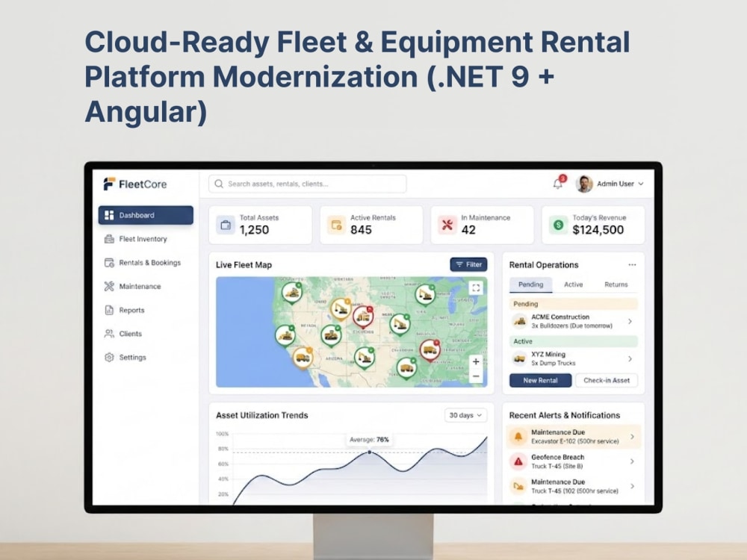Expand the map to fullscreen
The height and width of the screenshot is (560, 747).
pyautogui.click(x=475, y=287)
